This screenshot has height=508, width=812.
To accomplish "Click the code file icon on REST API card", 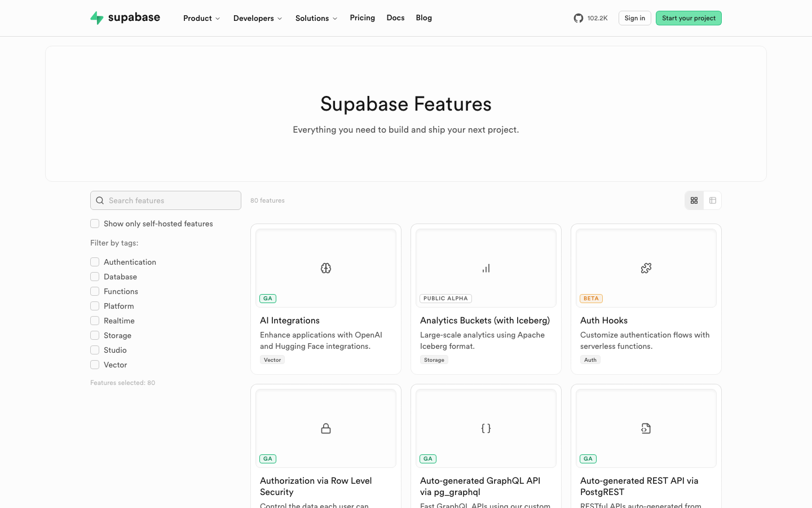I will point(646,428).
